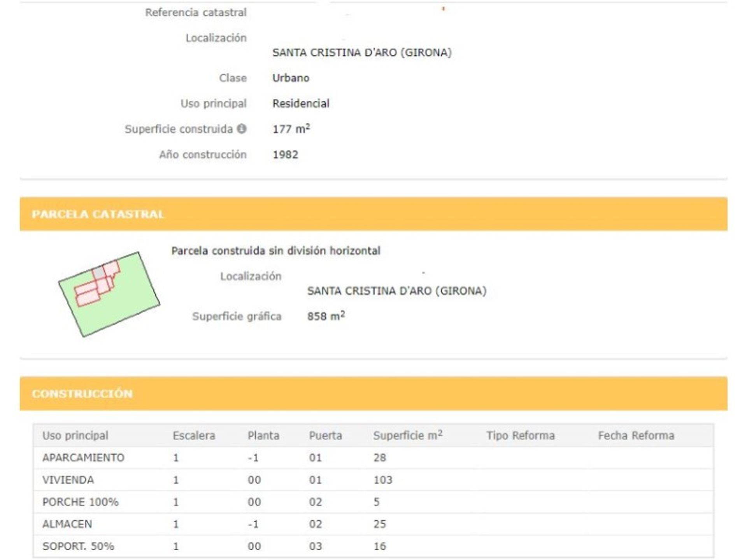Select the 'SANTA CRISTINA D'ARO (GIRONA)' text in the top section
Viewport: 747px width, 560px height.
point(362,52)
